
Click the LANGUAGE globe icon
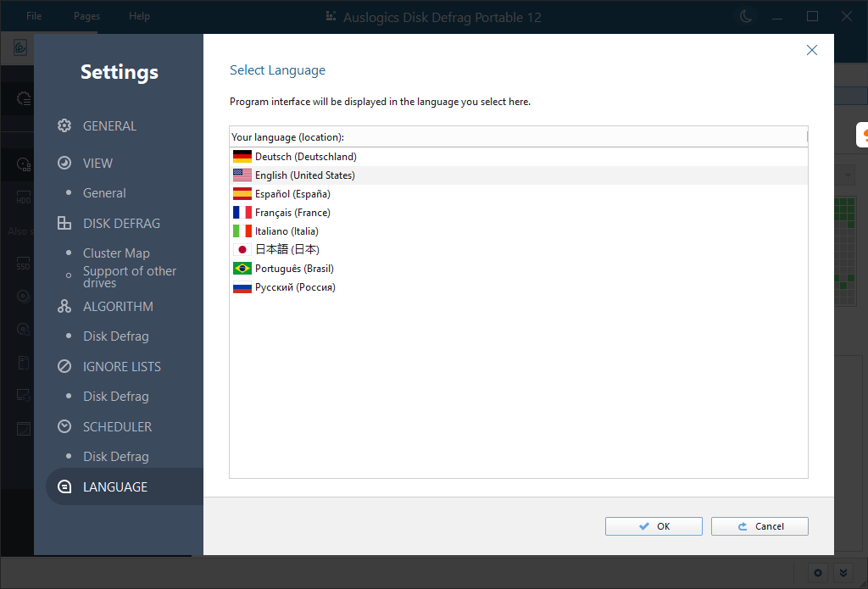pos(64,486)
